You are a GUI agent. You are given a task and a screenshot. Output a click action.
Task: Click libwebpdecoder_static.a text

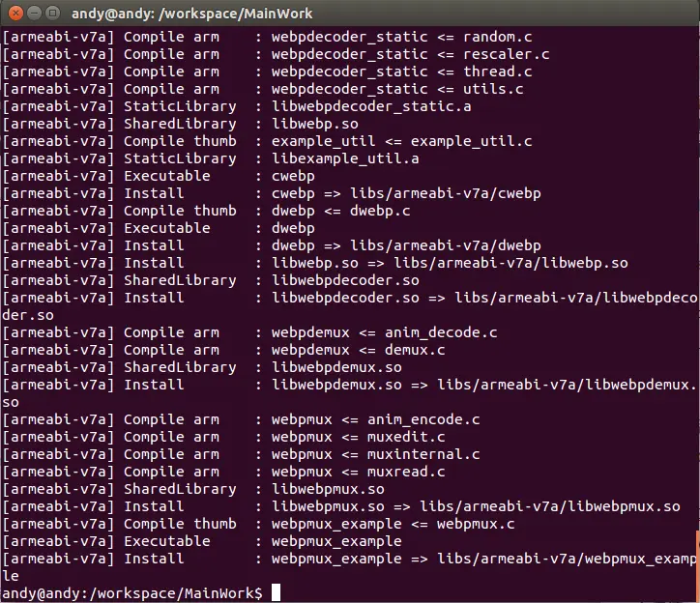(x=371, y=106)
